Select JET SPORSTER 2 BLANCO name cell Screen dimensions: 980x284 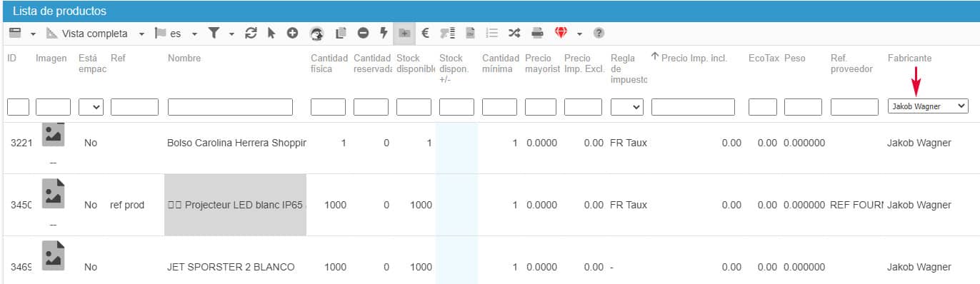tap(231, 267)
